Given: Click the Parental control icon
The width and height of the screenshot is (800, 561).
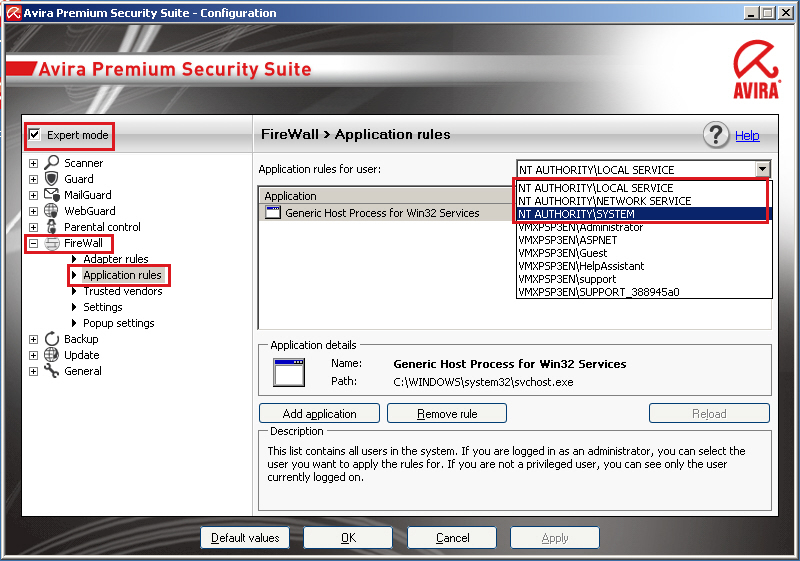Looking at the screenshot, I should pyautogui.click(x=52, y=226).
